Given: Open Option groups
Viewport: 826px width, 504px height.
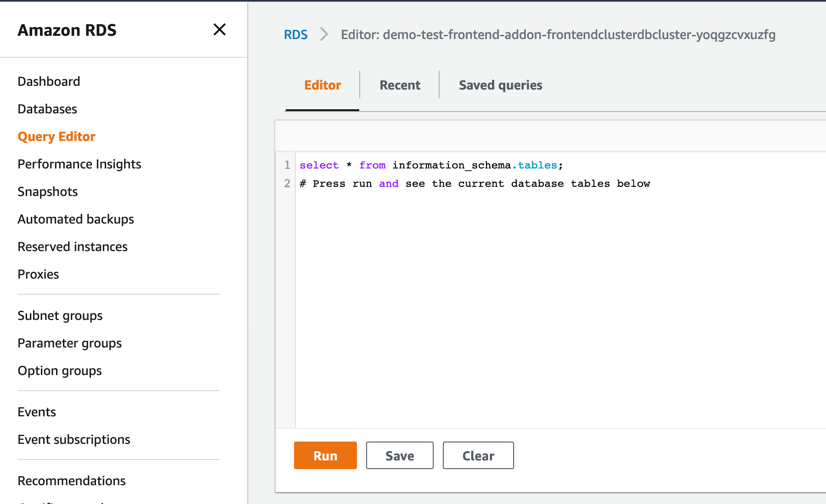Looking at the screenshot, I should pos(60,370).
